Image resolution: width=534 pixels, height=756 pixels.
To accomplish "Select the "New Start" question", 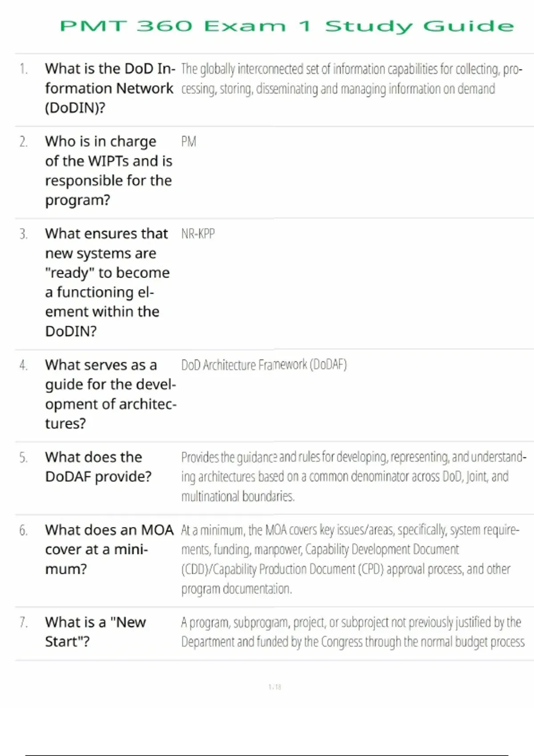I will click(95, 632).
